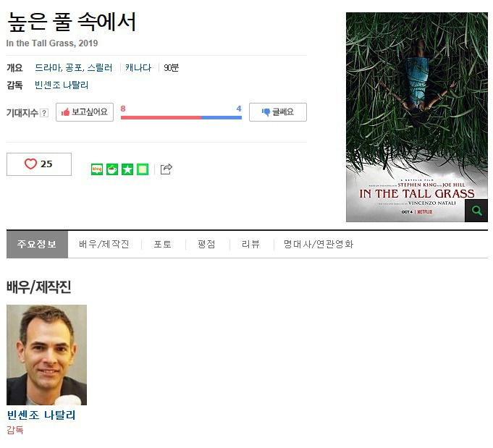Image resolution: width=493 pixels, height=448 pixels.
Task: Click the 캐나다 country link
Action: tap(138, 67)
